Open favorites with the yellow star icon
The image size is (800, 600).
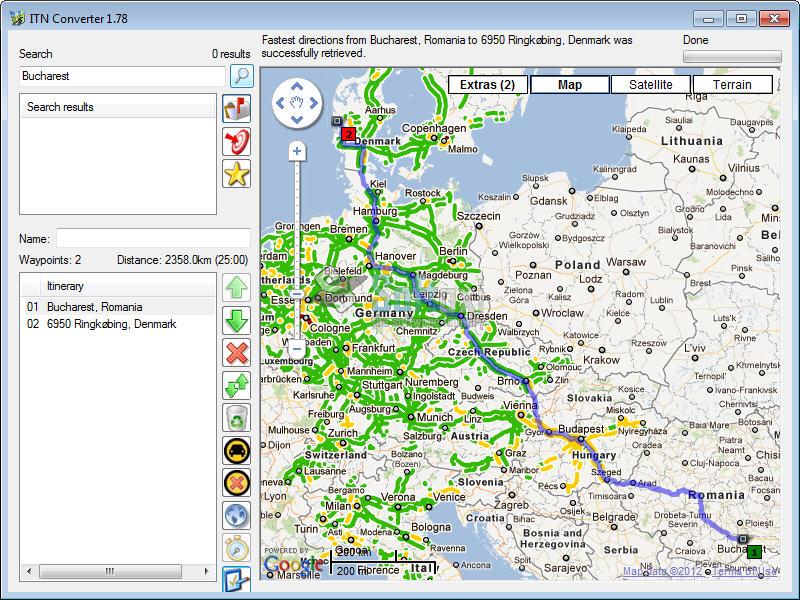[237, 174]
